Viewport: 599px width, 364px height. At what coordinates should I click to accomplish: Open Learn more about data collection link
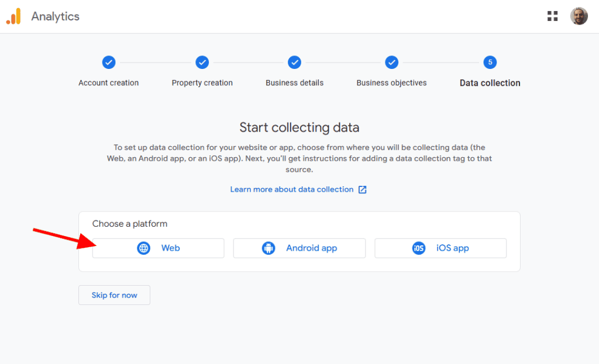point(292,189)
